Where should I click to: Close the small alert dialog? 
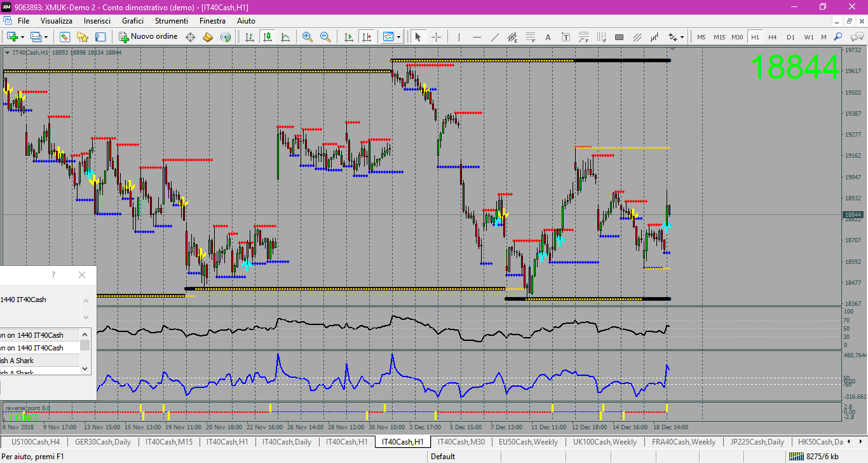pos(81,275)
